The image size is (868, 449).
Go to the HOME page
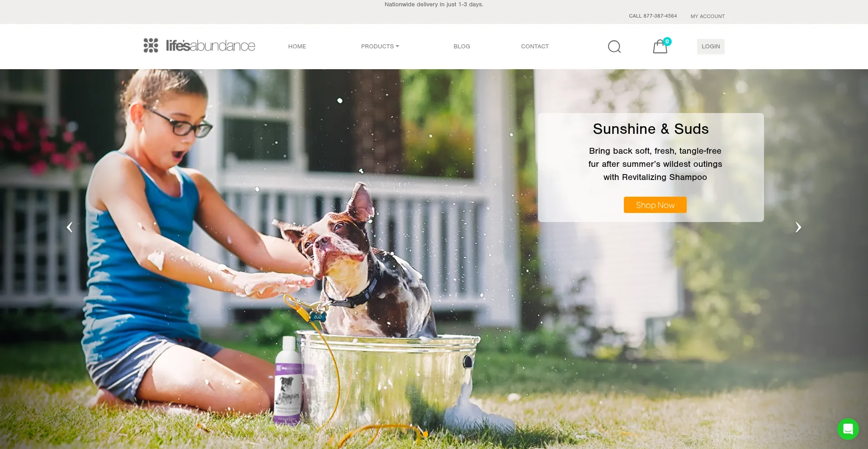(x=297, y=47)
